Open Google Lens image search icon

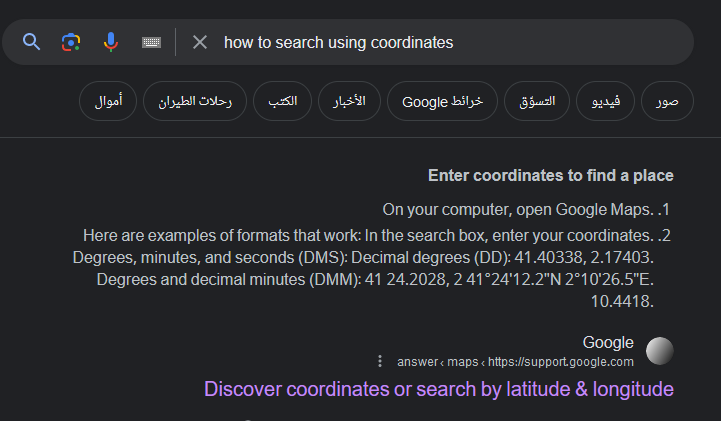point(71,42)
